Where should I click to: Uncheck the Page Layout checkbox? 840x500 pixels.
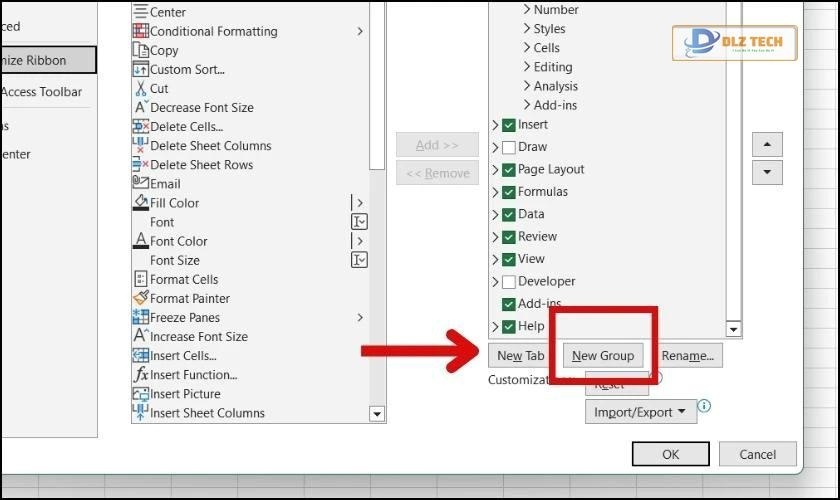pyautogui.click(x=509, y=170)
